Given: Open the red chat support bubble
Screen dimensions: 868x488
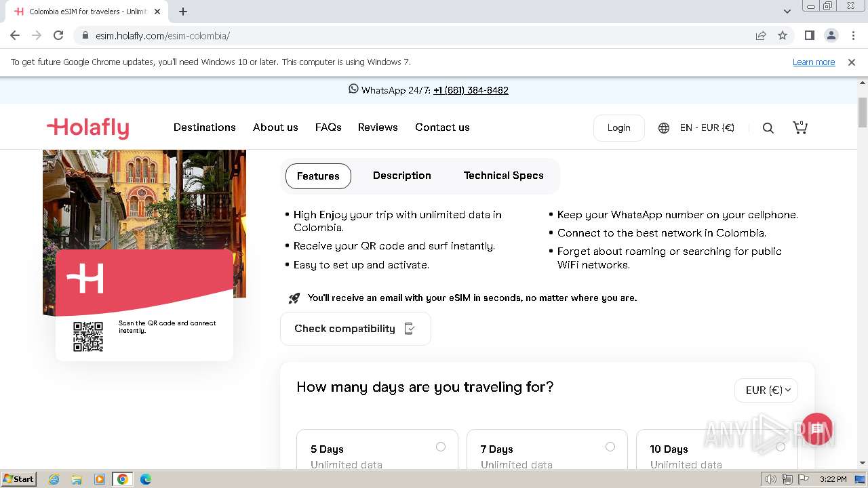Looking at the screenshot, I should [817, 430].
